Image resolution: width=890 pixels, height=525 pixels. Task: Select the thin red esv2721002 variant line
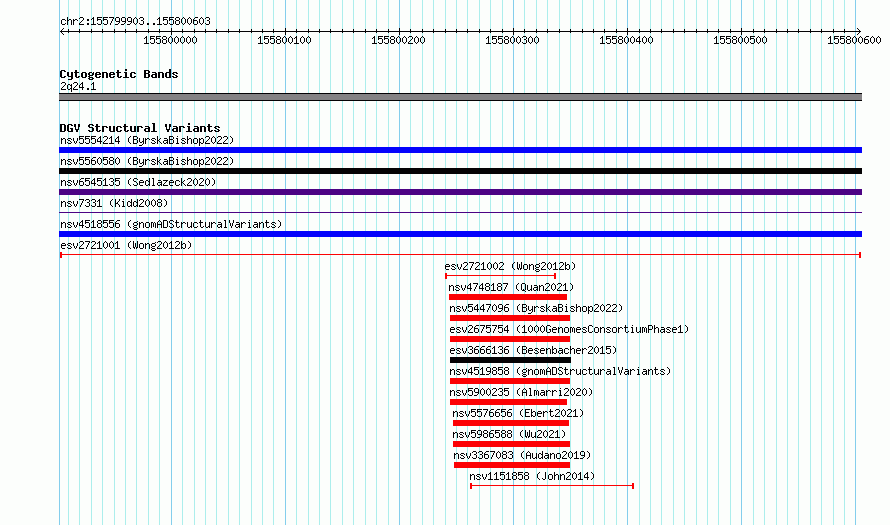point(501,276)
